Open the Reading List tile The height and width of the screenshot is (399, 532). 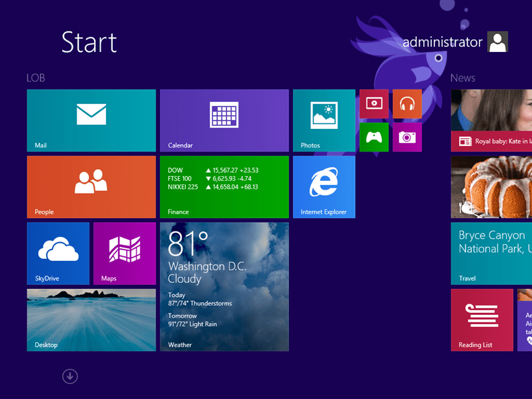481,320
